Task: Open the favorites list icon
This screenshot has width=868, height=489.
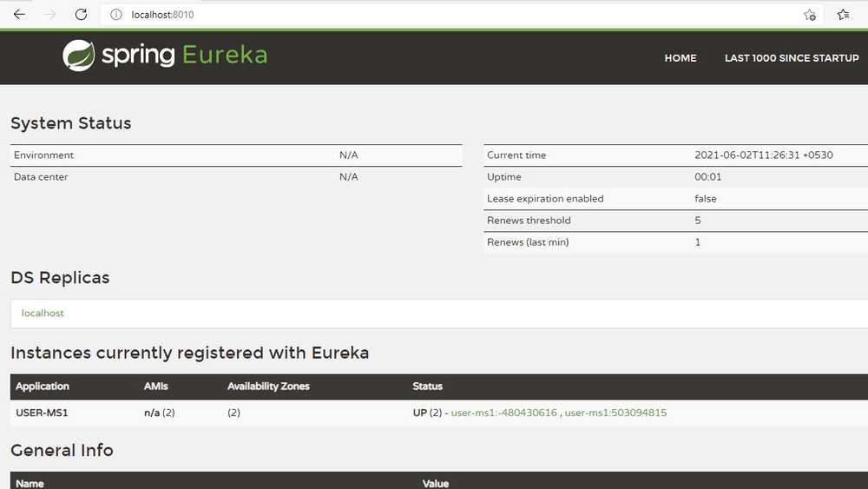Action: coord(843,15)
